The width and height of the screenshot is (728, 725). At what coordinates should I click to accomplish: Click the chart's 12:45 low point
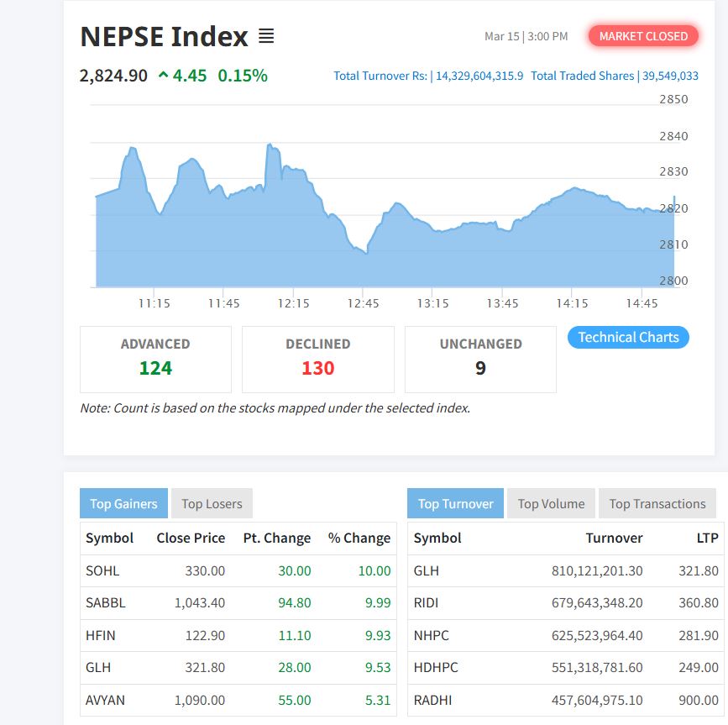point(366,252)
